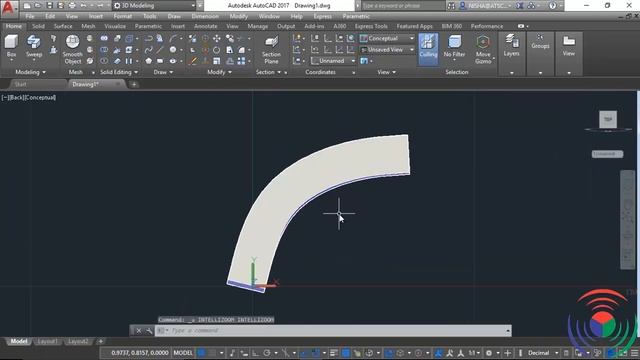Click the AutoCAD application logo button

[x=8, y=8]
